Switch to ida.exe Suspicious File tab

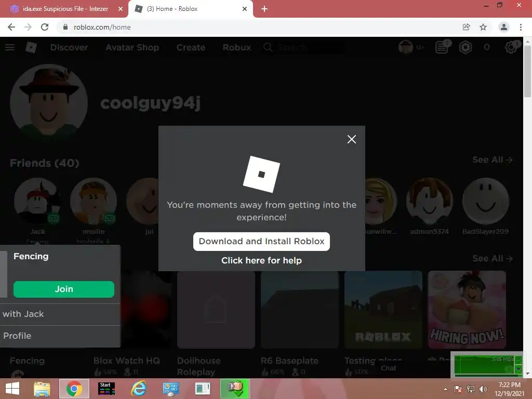(64, 9)
